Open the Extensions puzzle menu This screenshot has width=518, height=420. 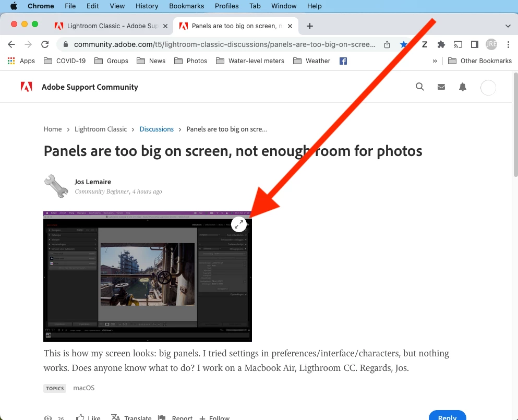pos(441,44)
